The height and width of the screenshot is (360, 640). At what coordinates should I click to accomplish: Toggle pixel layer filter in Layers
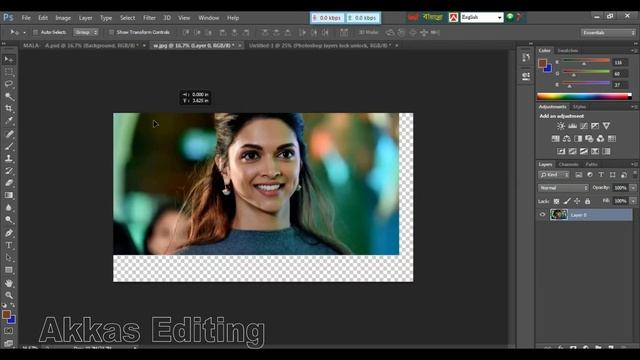(x=579, y=175)
